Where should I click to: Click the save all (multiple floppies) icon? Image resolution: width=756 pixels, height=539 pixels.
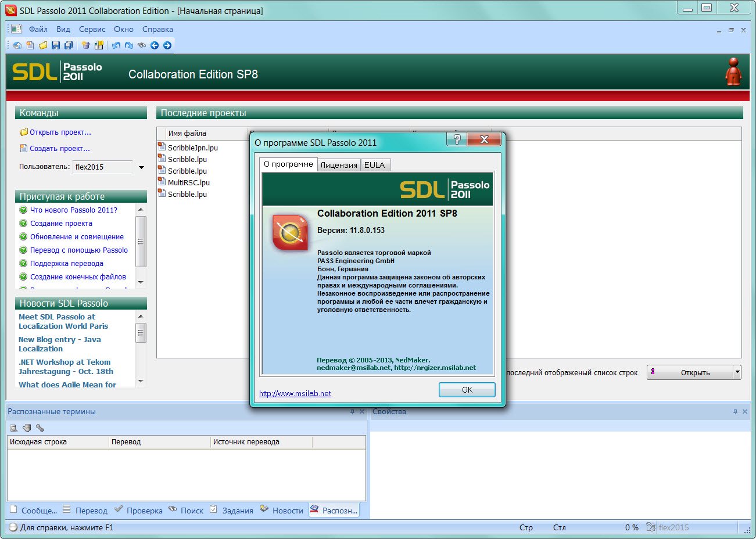pyautogui.click(x=69, y=45)
